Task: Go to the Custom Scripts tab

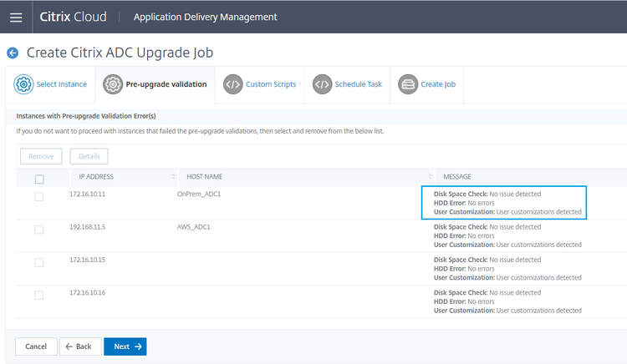Action: click(260, 84)
